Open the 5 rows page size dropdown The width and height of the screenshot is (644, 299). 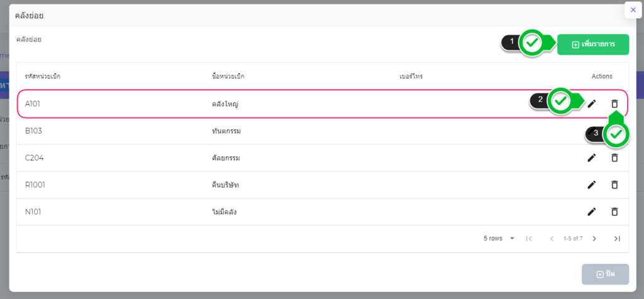500,239
